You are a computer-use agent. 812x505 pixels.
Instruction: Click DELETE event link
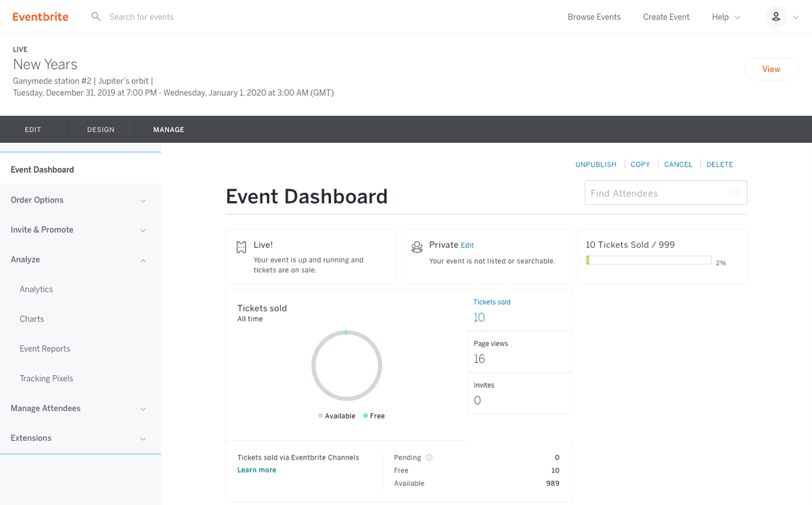click(x=720, y=164)
